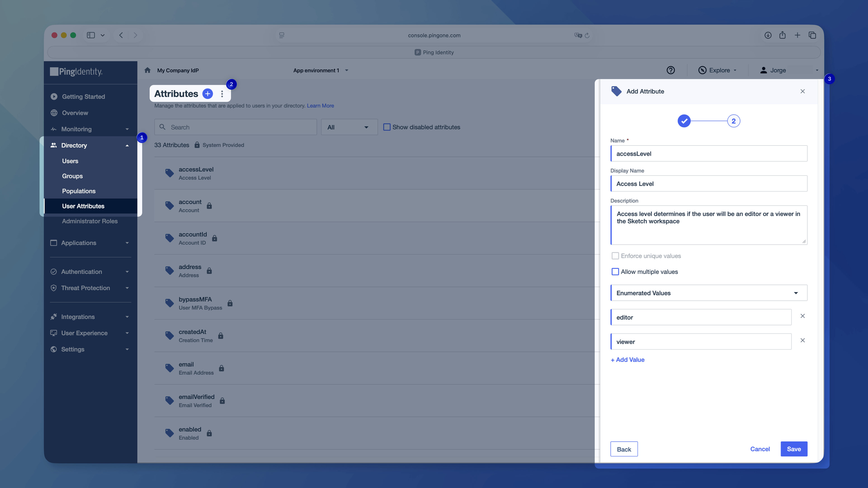Click the Safari address bar
Image resolution: width=868 pixels, height=488 pixels.
coord(434,35)
